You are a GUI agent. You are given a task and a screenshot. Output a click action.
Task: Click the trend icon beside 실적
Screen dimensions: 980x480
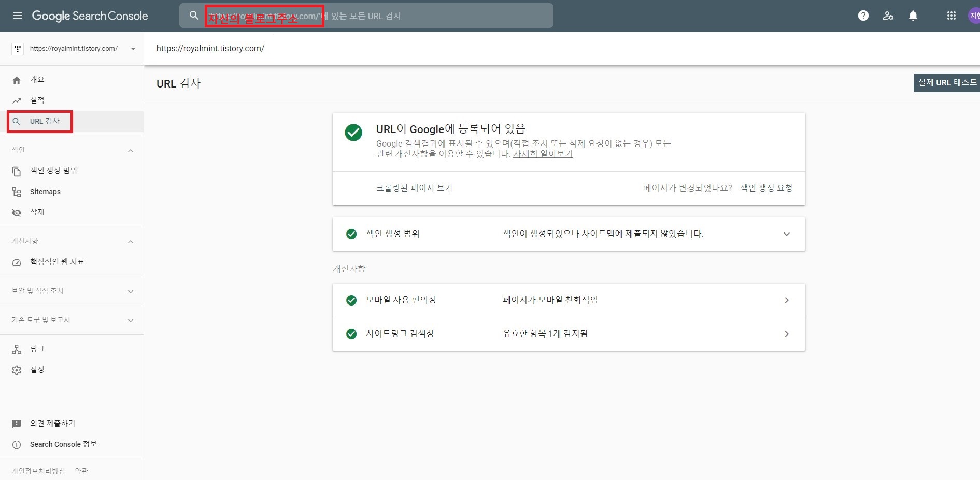pos(17,100)
